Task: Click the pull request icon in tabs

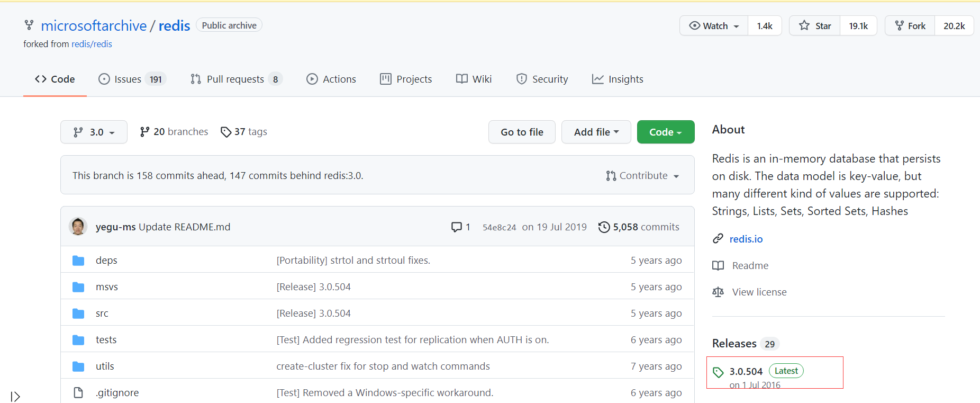Action: (196, 79)
